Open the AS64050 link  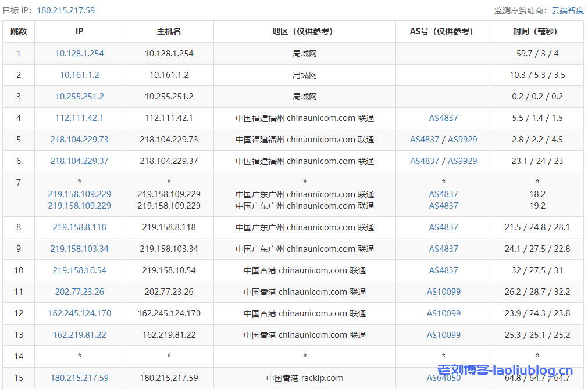tap(443, 378)
